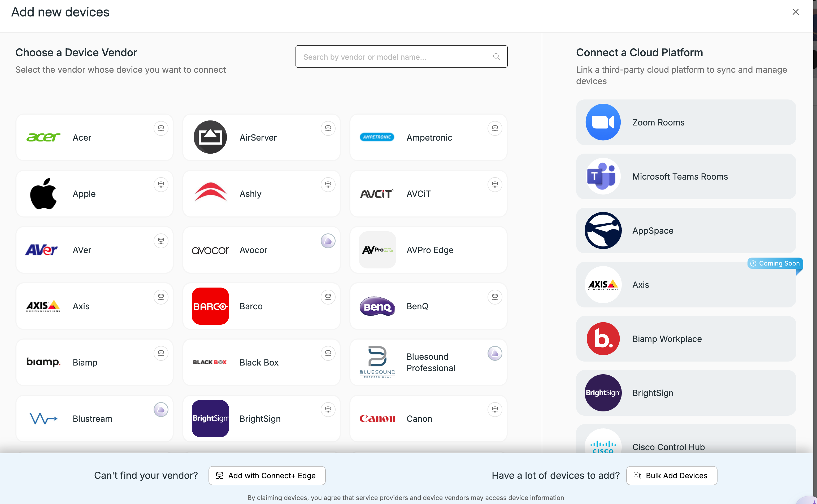Click the purple BenQ logo
817x504 pixels.
(x=377, y=306)
